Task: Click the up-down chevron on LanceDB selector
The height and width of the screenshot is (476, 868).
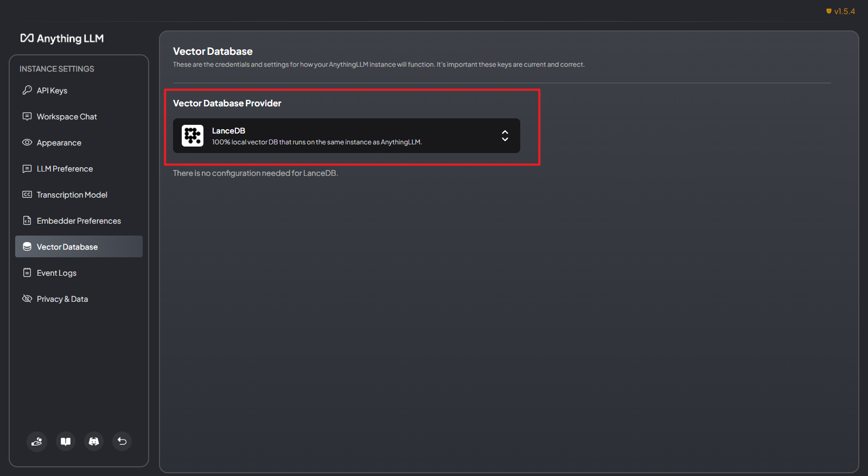Action: (505, 136)
